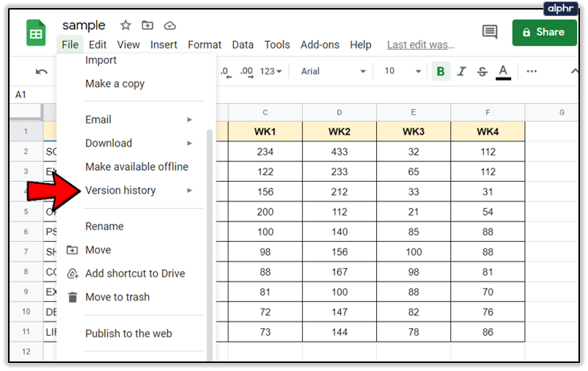This screenshot has height=371, width=588.
Task: Click the move-to-folder icon beside title
Action: [147, 26]
